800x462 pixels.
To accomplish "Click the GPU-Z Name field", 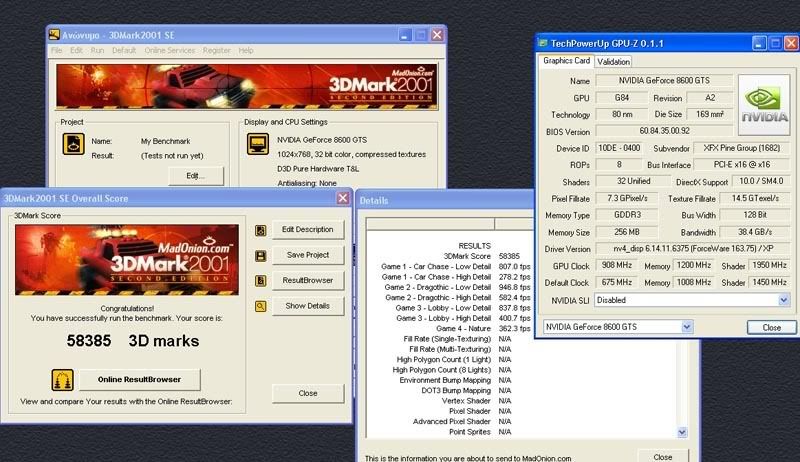I will [664, 81].
